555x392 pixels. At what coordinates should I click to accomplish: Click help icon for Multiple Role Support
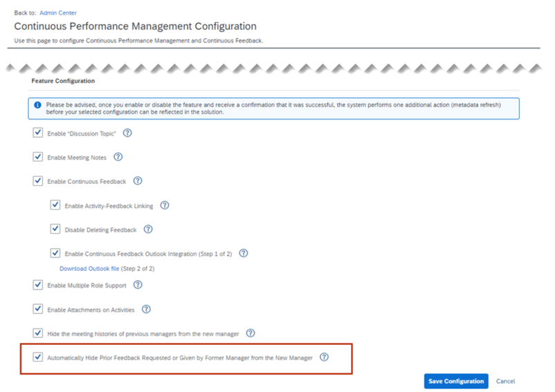[138, 285]
